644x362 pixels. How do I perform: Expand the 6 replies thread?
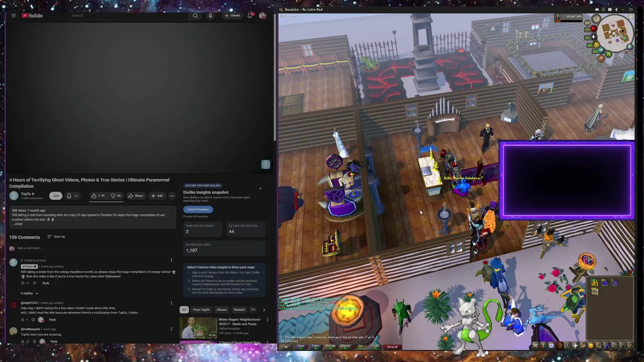pyautogui.click(x=29, y=293)
